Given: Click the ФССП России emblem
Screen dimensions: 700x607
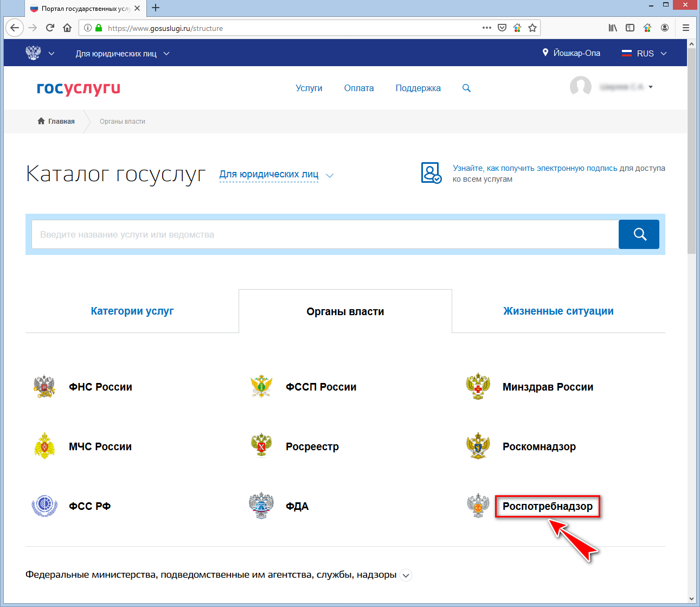Looking at the screenshot, I should tap(261, 387).
